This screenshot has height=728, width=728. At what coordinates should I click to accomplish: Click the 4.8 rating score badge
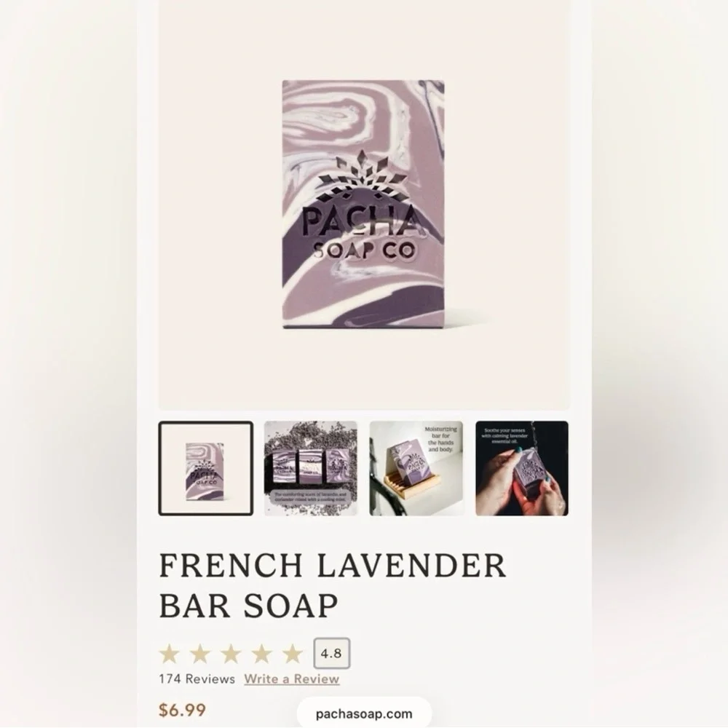(331, 653)
